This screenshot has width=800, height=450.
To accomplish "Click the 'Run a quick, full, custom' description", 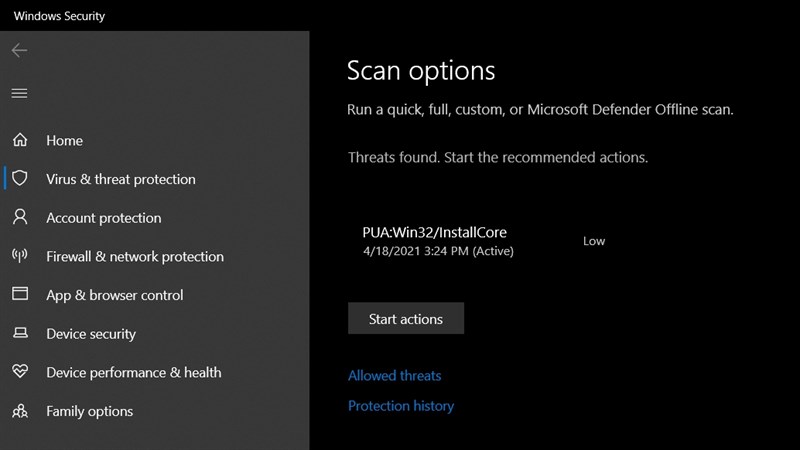I will click(540, 110).
